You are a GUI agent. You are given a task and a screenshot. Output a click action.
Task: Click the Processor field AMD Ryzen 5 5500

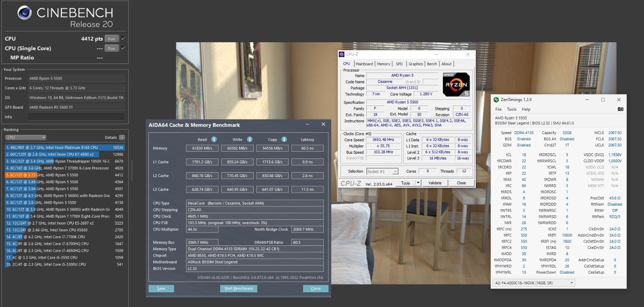click(x=76, y=78)
